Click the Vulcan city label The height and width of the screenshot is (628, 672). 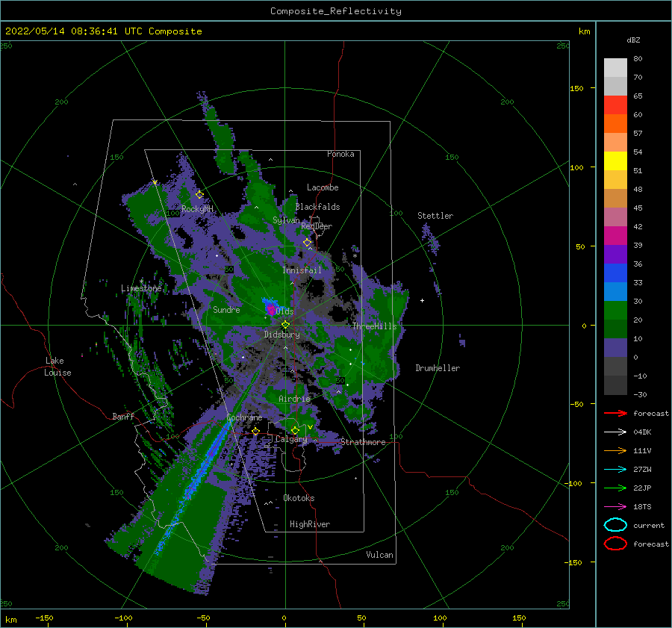(x=380, y=555)
